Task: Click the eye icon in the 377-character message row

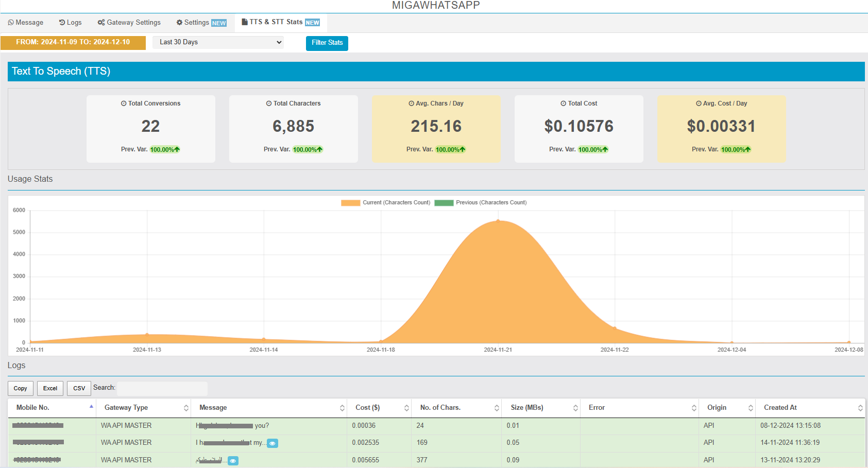Action: 233,461
